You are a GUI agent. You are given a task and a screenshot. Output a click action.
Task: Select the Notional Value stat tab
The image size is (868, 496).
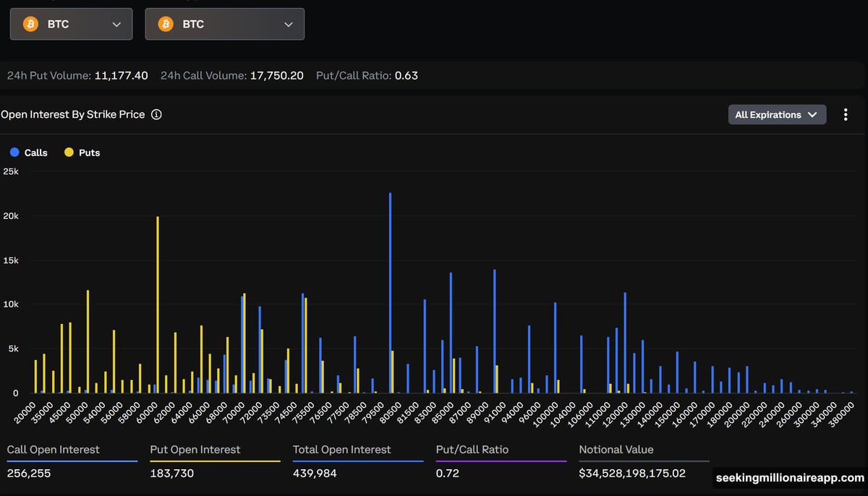tap(616, 450)
